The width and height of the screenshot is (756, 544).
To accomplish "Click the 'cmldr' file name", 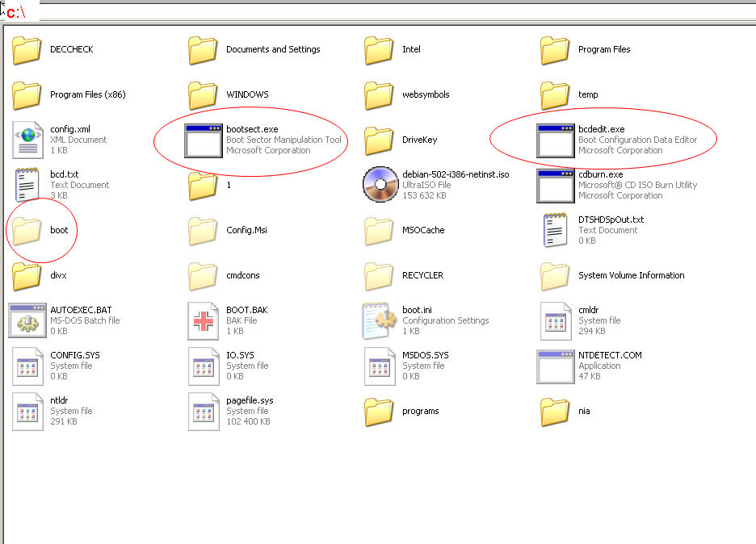I will pyautogui.click(x=588, y=310).
